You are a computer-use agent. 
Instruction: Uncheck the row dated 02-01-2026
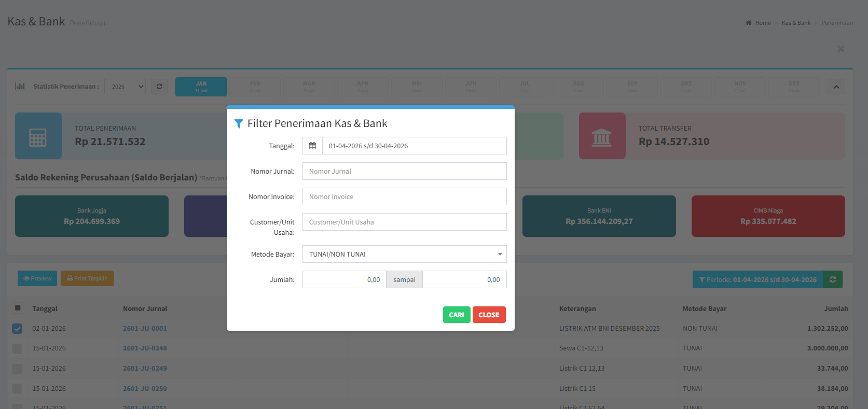[x=17, y=329]
